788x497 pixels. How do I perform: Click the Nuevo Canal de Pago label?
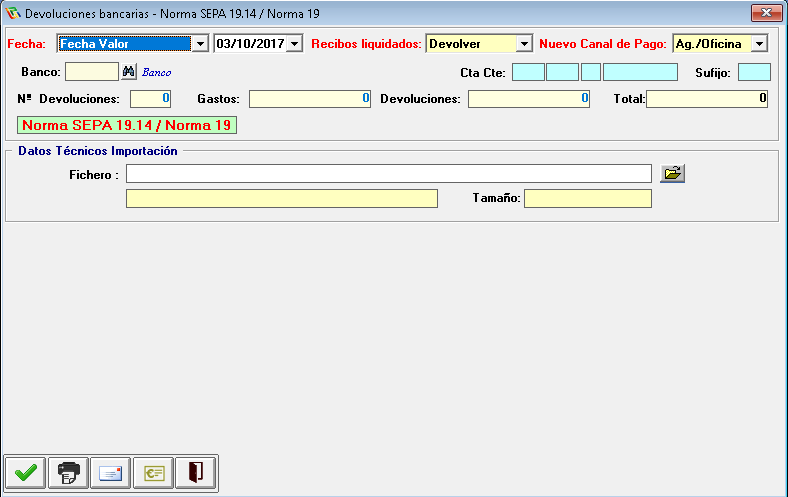[603, 44]
